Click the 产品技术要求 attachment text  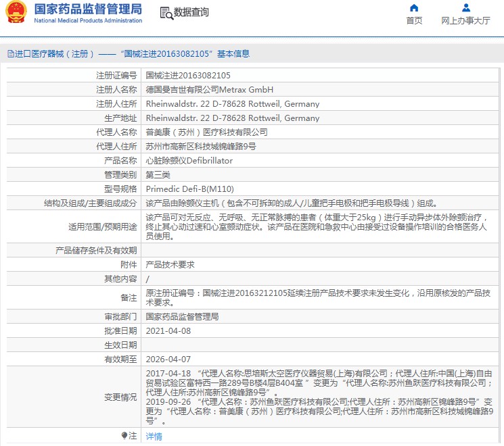170,264
